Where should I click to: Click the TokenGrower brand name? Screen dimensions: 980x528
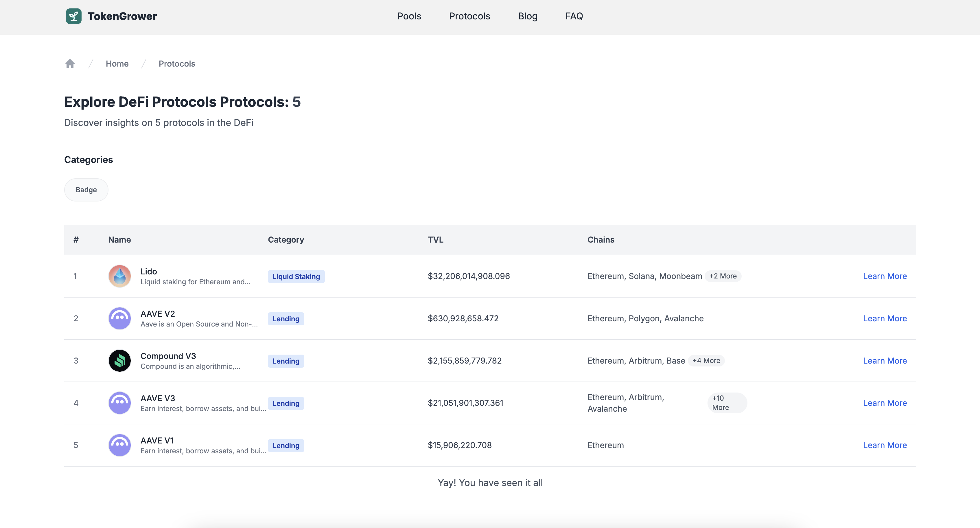pos(122,16)
